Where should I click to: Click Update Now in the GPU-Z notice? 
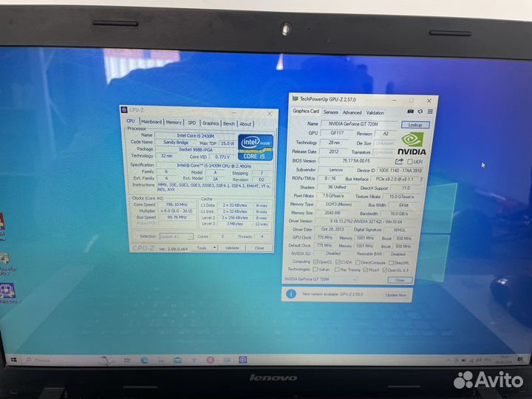395,295
